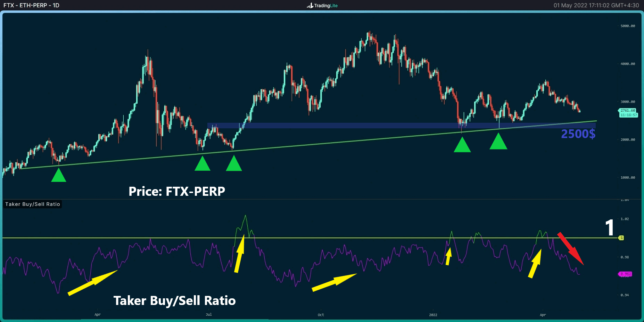Click the 5000.00 price axis label
This screenshot has width=644, height=322.
click(x=628, y=26)
